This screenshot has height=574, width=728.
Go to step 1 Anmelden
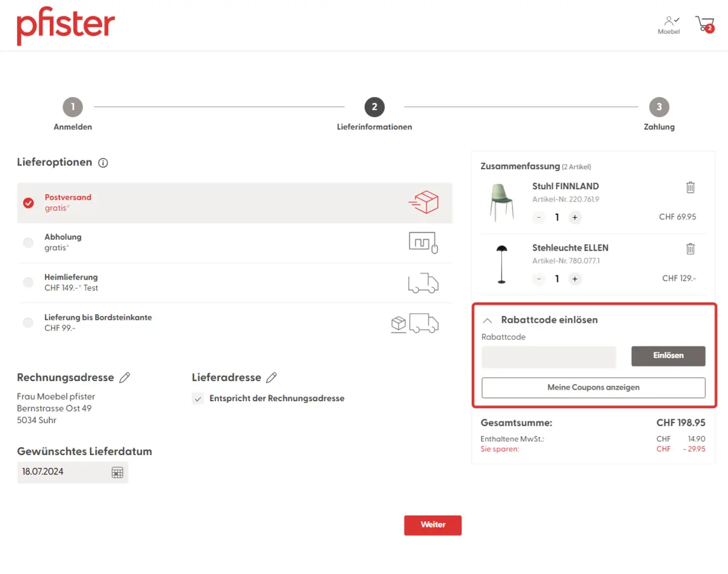(73, 108)
